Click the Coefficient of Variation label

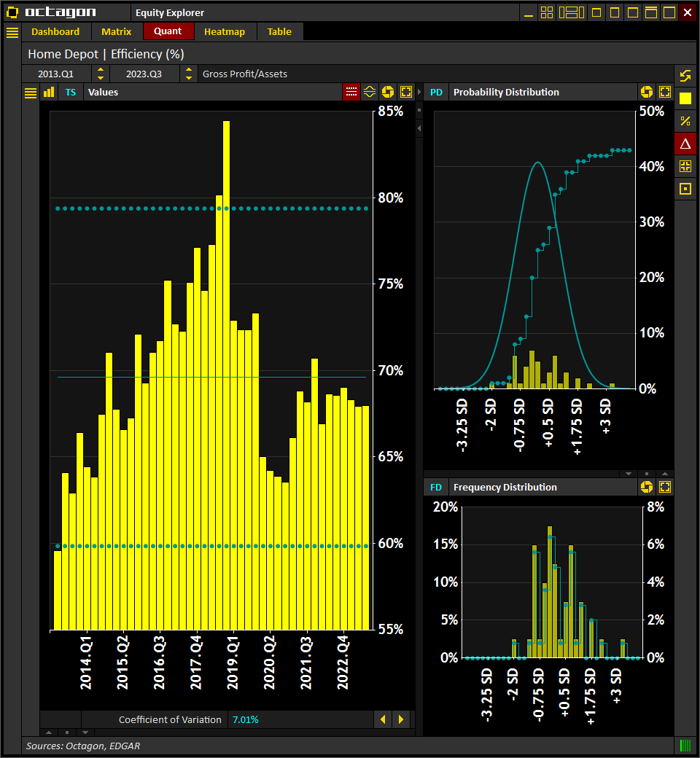pos(170,720)
